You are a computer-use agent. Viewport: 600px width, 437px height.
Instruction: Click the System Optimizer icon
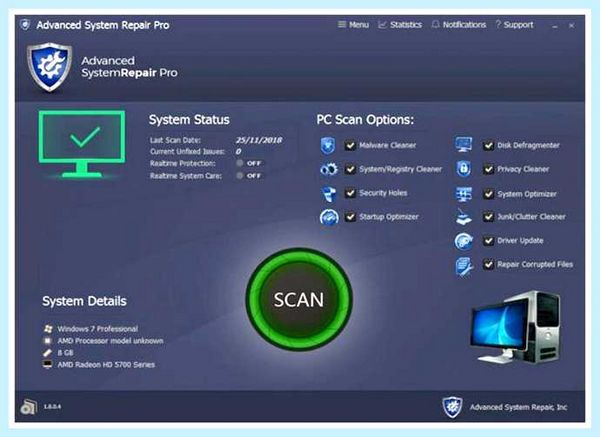[x=463, y=194]
